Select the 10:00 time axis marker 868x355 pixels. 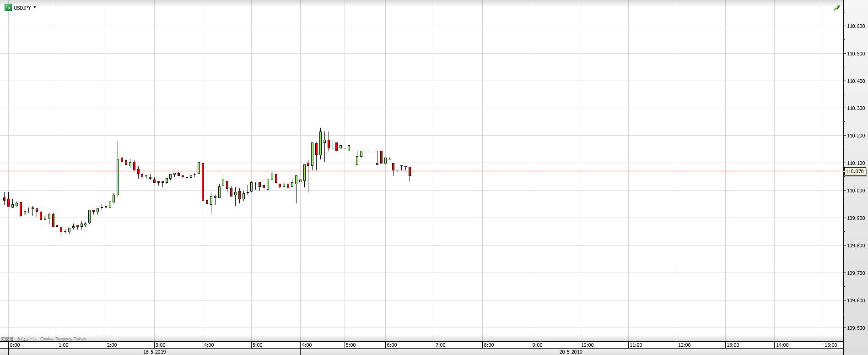click(x=587, y=345)
